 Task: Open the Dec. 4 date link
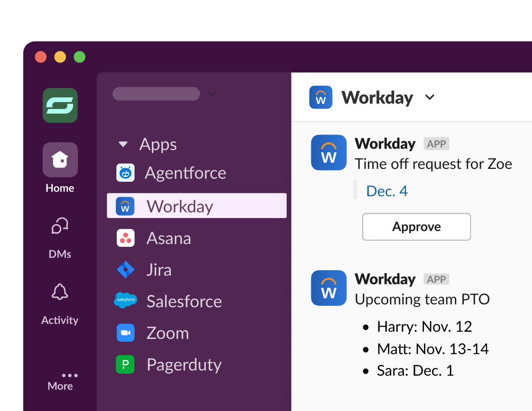click(387, 191)
